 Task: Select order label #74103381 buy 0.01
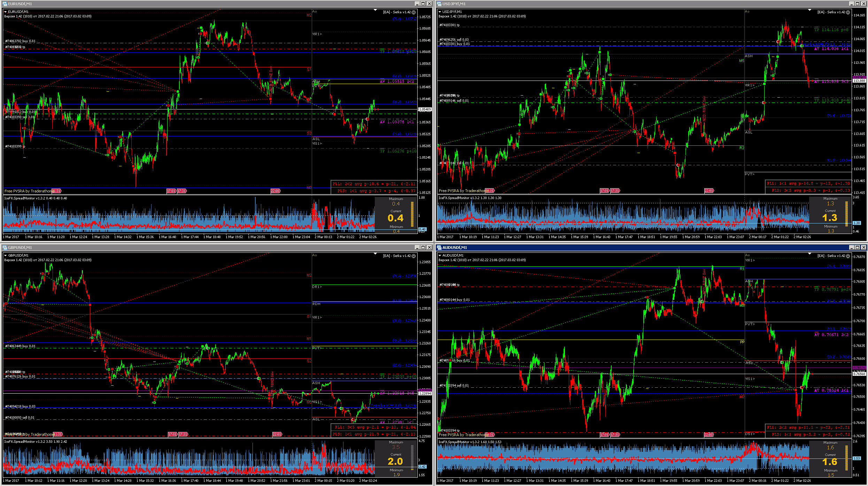coord(455,44)
